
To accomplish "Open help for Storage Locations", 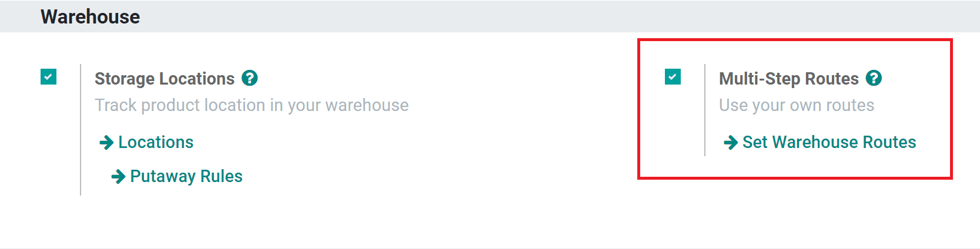I will (250, 78).
